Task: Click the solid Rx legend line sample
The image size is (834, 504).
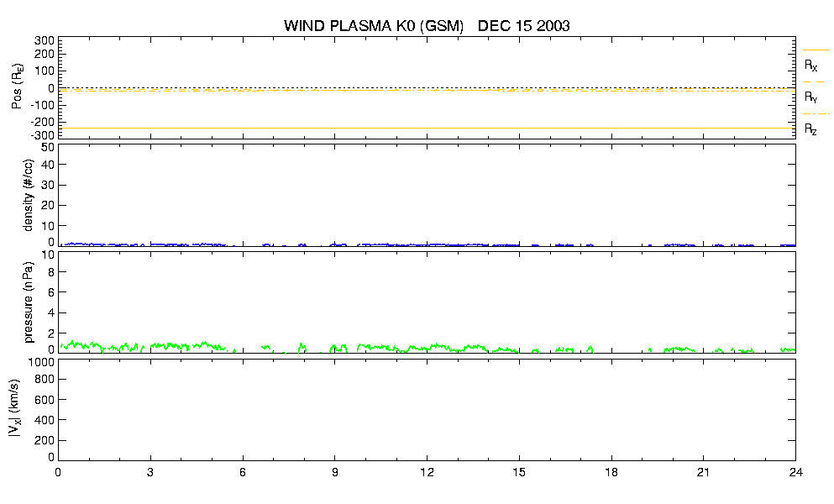Action: (x=816, y=50)
